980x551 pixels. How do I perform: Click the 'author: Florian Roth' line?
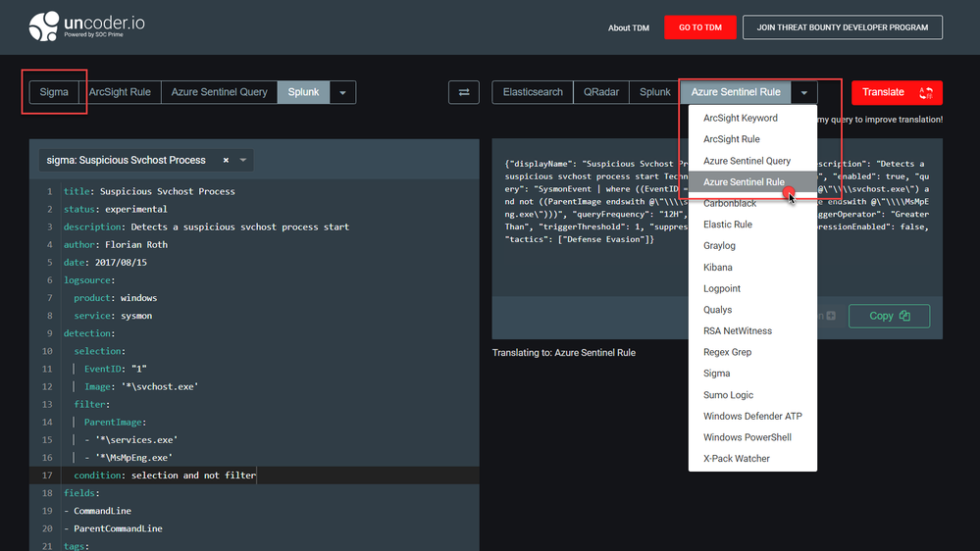click(115, 245)
